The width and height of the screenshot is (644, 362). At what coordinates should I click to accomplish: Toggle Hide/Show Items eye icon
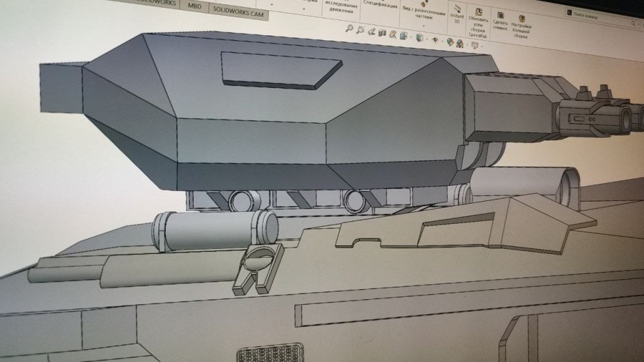(x=435, y=40)
